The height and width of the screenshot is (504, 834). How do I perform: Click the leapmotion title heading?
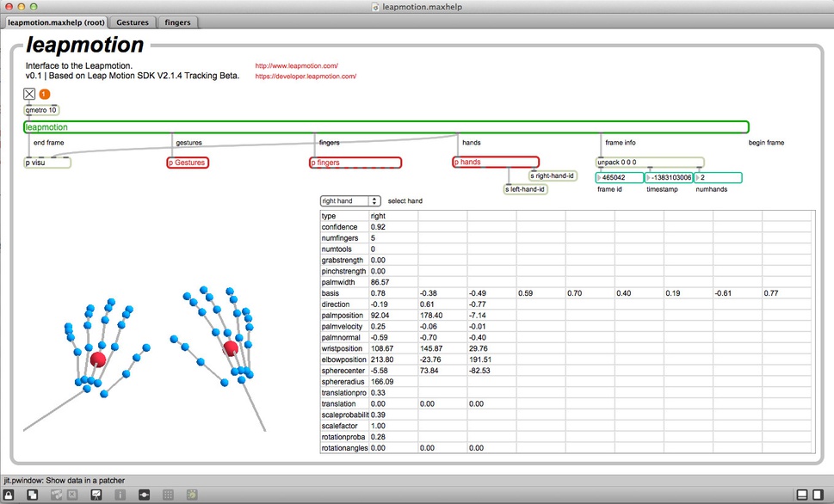[x=85, y=45]
